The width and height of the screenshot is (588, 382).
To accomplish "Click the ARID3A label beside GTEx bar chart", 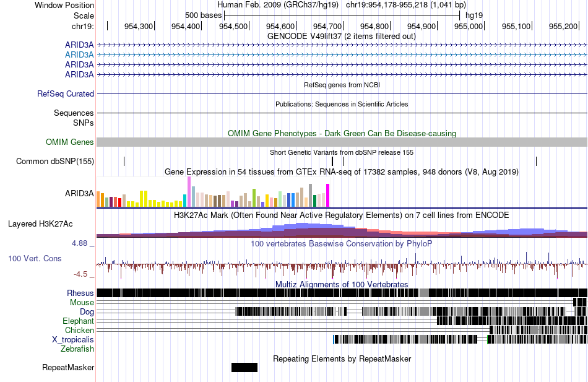I will point(79,194).
